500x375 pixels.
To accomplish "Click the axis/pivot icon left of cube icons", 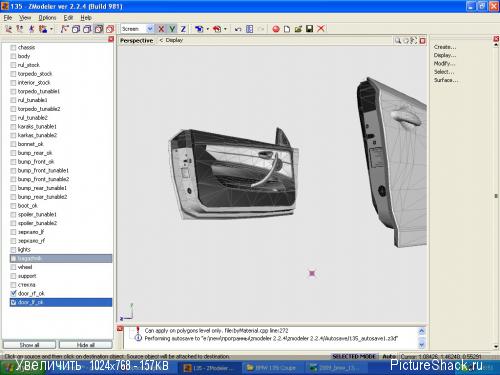I will (64, 29).
